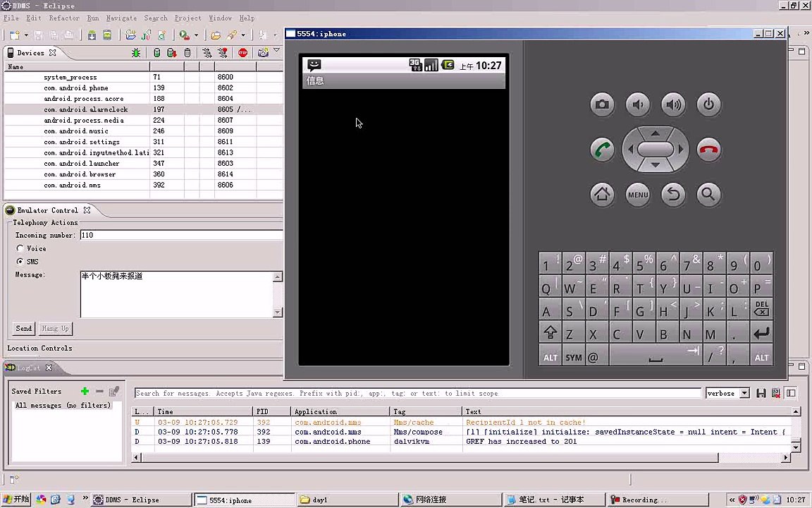Screen dimensions: 812x508
Task: Click the Incoming number field
Action: (181, 236)
